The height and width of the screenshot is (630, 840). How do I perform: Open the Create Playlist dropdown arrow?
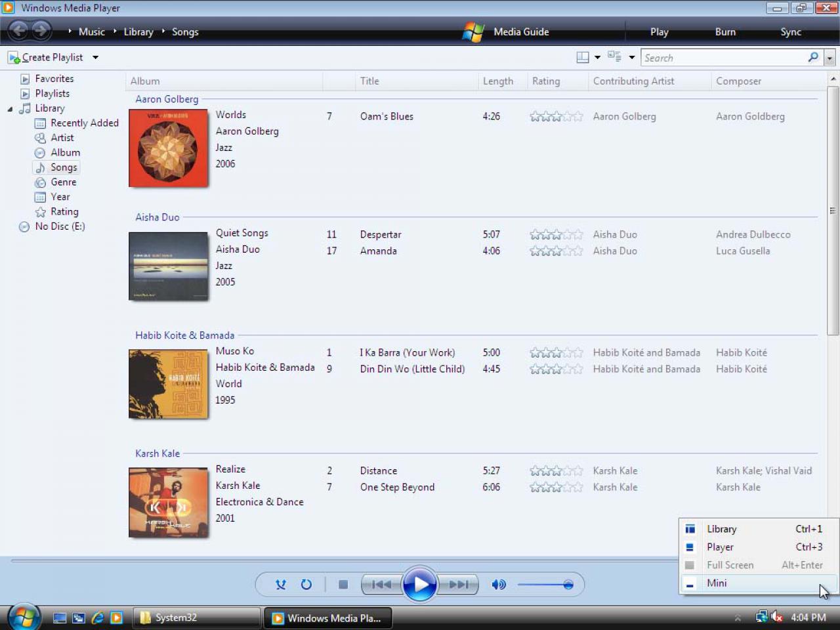click(95, 58)
